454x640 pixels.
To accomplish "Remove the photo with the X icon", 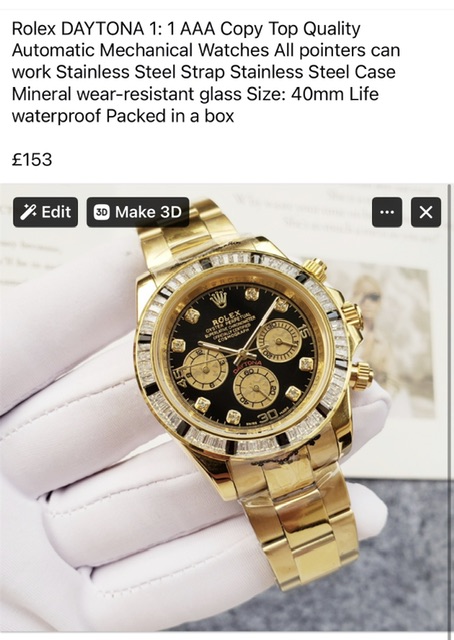I will (426, 212).
